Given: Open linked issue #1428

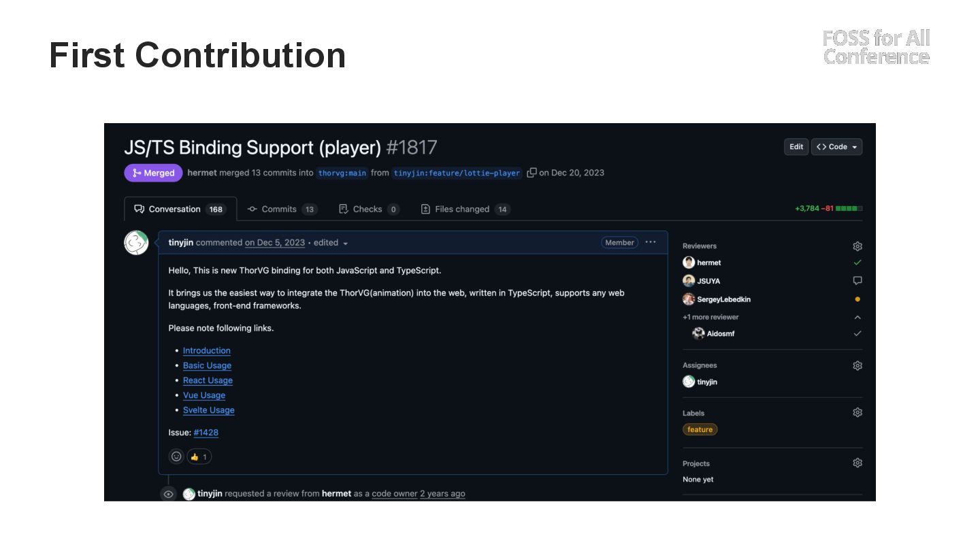Looking at the screenshot, I should [x=206, y=433].
